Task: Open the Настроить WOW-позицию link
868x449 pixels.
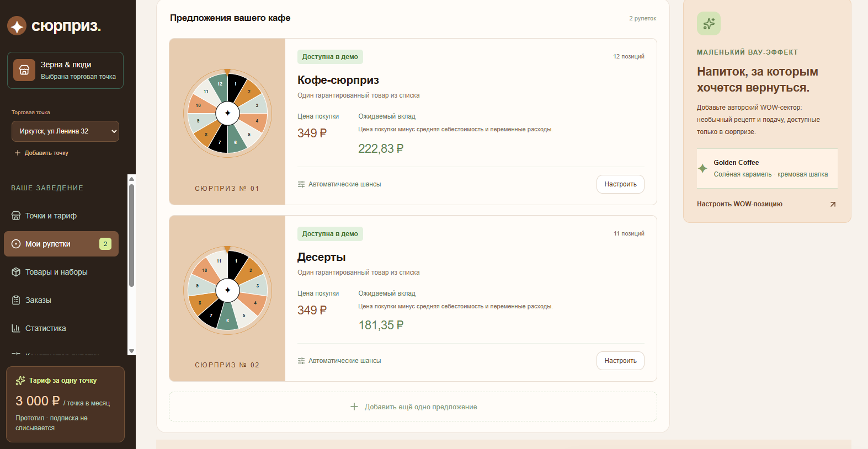Action: (x=766, y=204)
